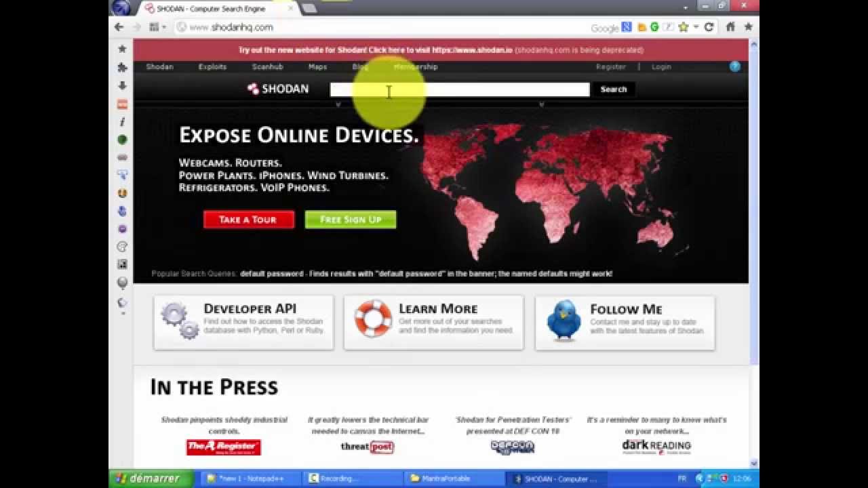
Task: Switch to Notepad++ in the taskbar
Action: [250, 479]
